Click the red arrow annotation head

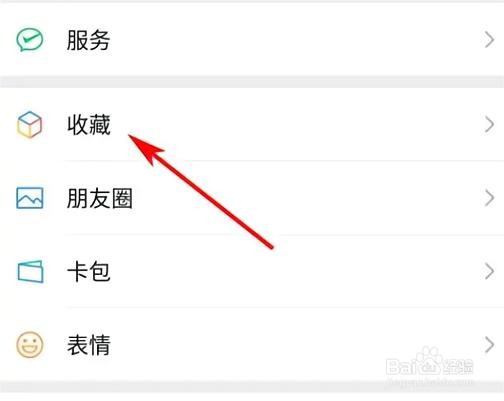(144, 147)
